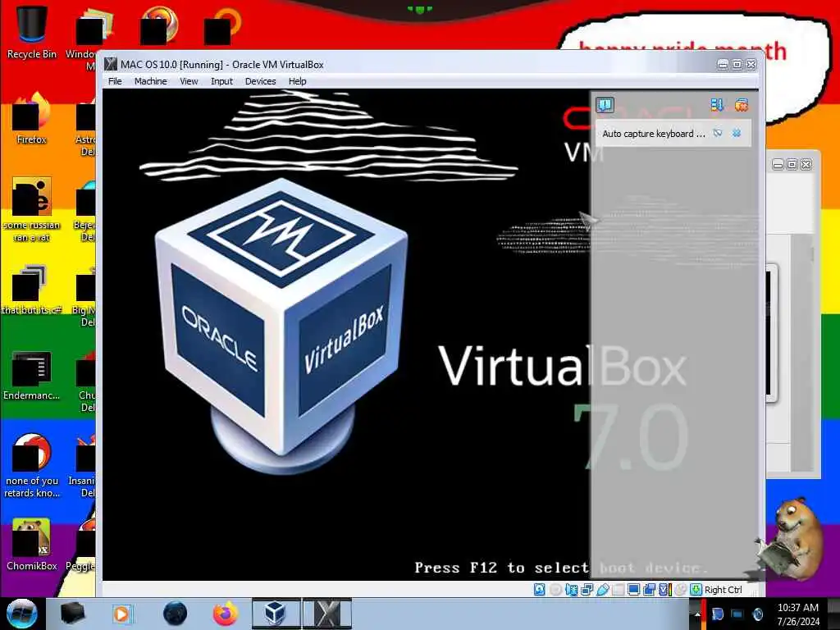Viewport: 840px width, 630px height.
Task: Click the grey shield icon on keyboard notification
Action: [718, 133]
